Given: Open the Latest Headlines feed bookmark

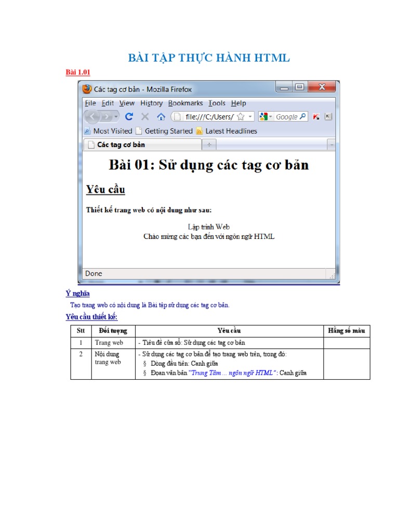Looking at the screenshot, I should click(227, 131).
